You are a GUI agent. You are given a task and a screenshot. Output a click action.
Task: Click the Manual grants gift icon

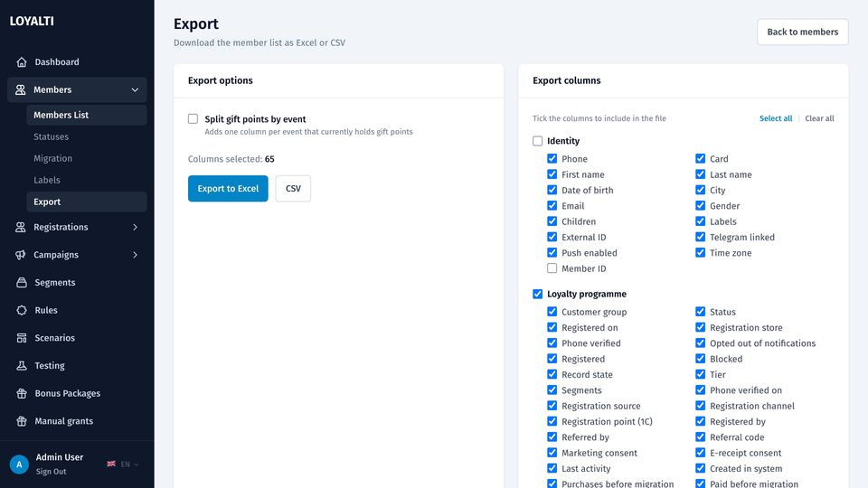[22, 420]
